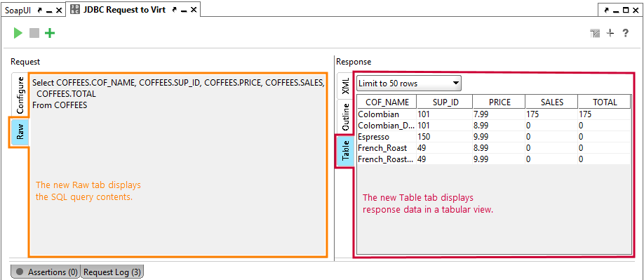644x280 pixels.
Task: Open the Request Log (3) tab
Action: tap(112, 272)
